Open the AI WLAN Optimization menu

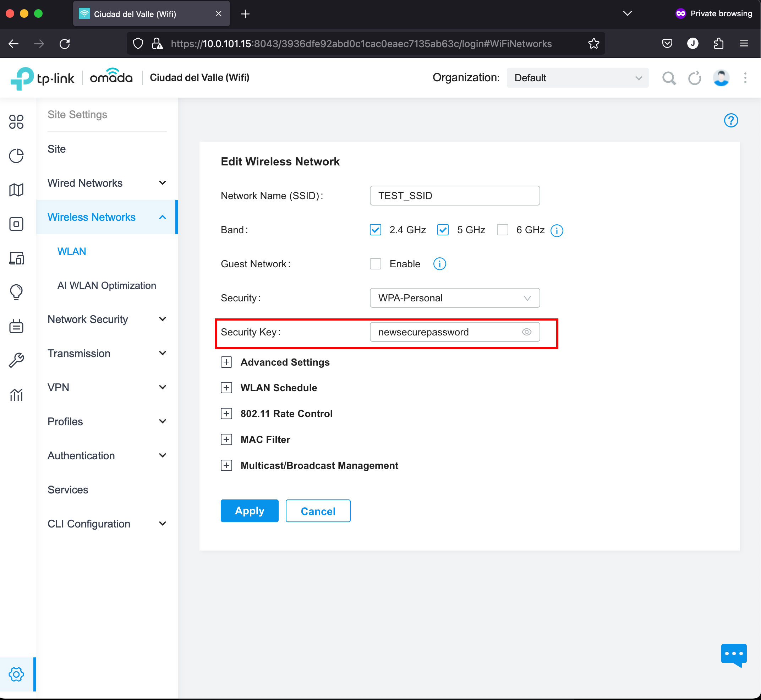click(x=107, y=286)
